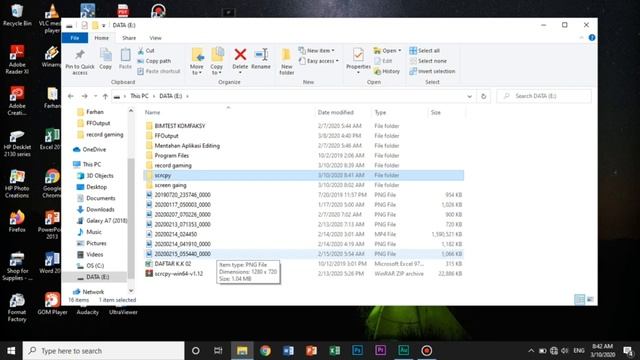
Task: Select the scrcpy folder row
Action: point(304,175)
